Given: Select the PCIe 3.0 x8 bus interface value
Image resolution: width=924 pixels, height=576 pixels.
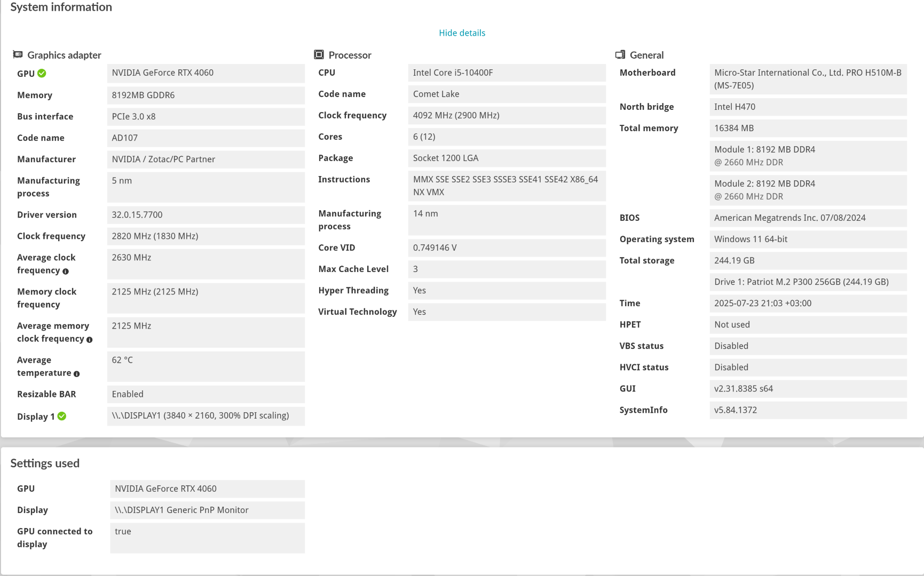Looking at the screenshot, I should (x=206, y=117).
